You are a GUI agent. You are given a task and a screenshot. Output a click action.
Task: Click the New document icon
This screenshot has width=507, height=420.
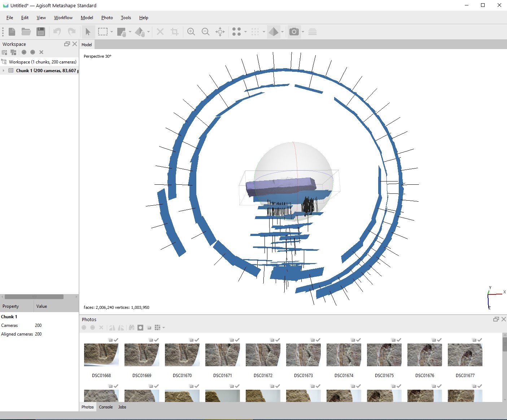pos(12,32)
